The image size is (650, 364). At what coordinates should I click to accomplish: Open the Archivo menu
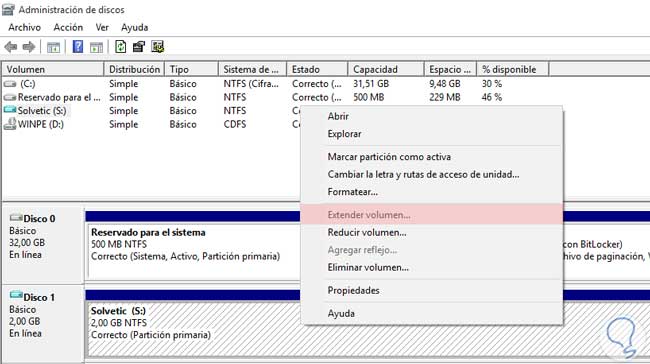24,27
